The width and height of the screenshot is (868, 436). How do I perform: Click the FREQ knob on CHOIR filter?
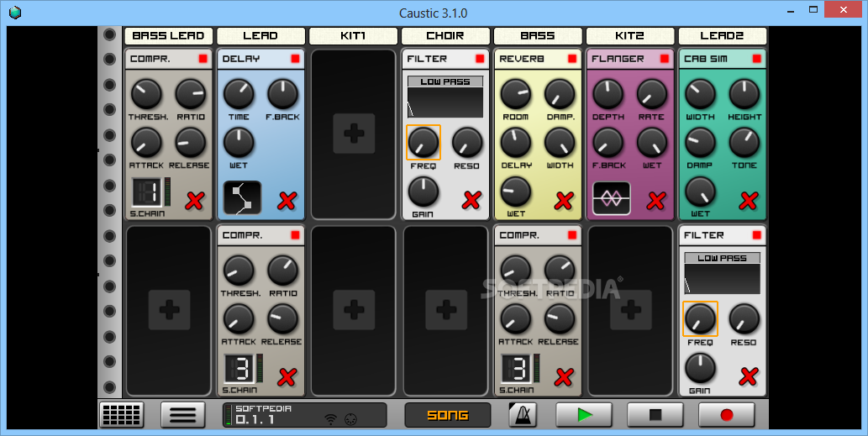(x=423, y=142)
